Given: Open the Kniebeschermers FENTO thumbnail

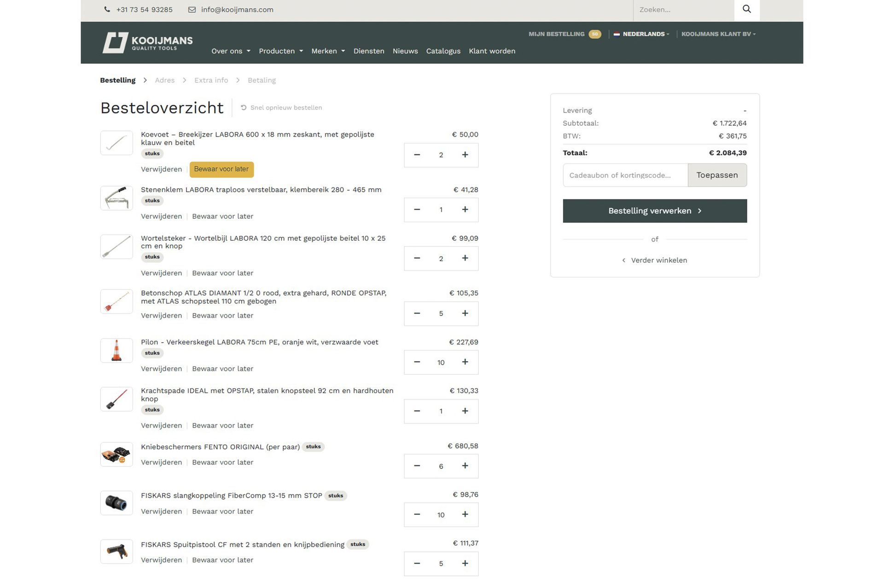Looking at the screenshot, I should [116, 454].
